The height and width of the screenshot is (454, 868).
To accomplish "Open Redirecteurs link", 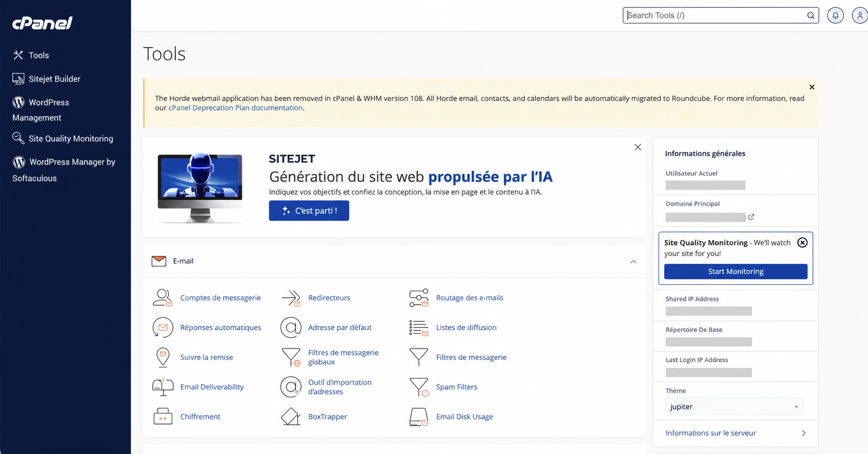I will (329, 298).
